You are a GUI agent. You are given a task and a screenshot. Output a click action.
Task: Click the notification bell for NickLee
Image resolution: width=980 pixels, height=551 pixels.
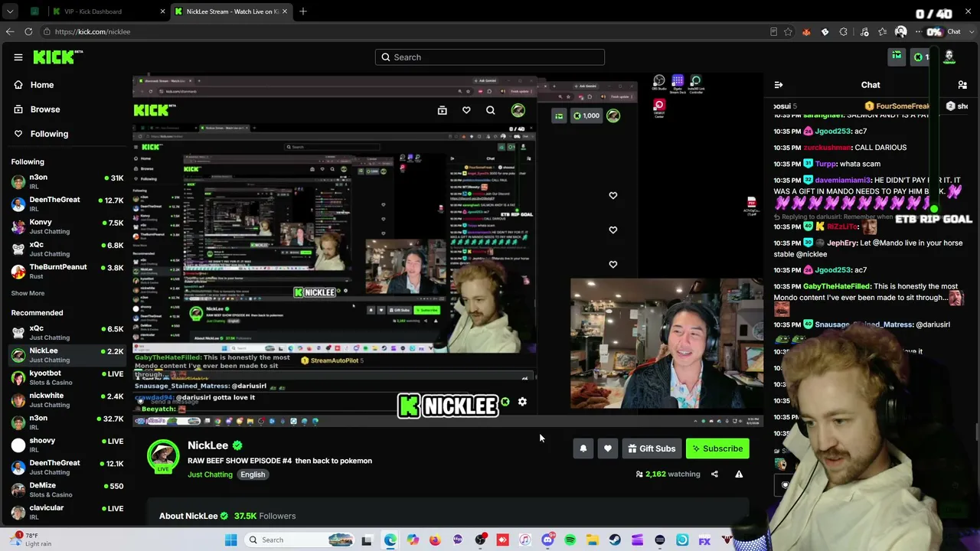(583, 449)
